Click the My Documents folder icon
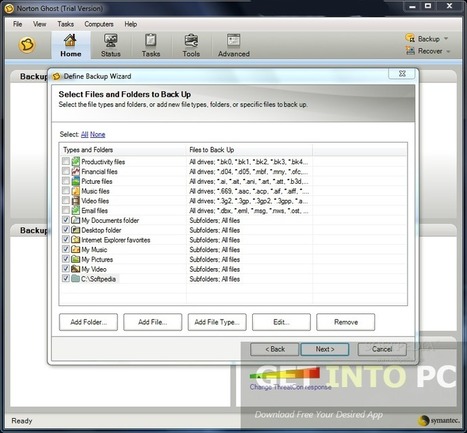467x433 pixels. point(76,220)
